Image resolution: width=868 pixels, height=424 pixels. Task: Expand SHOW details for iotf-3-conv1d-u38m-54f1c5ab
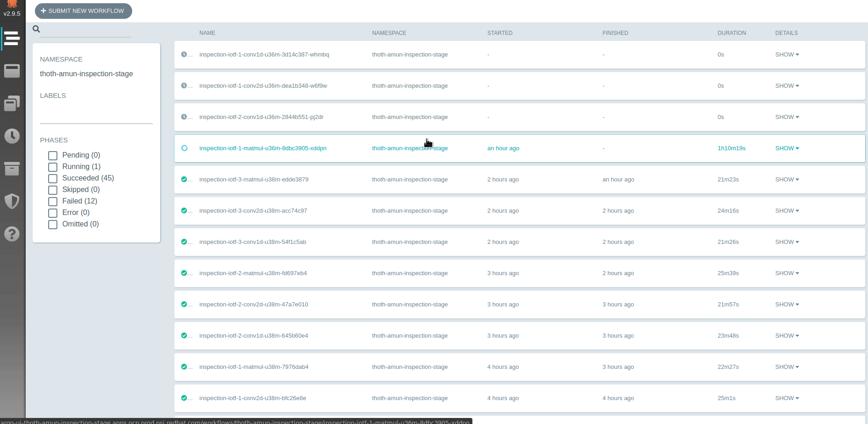[x=787, y=242]
